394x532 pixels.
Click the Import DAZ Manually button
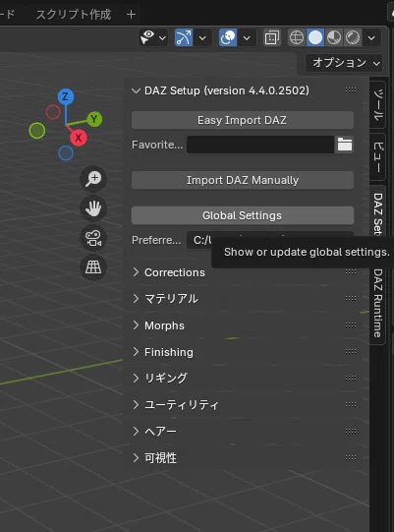(x=243, y=180)
